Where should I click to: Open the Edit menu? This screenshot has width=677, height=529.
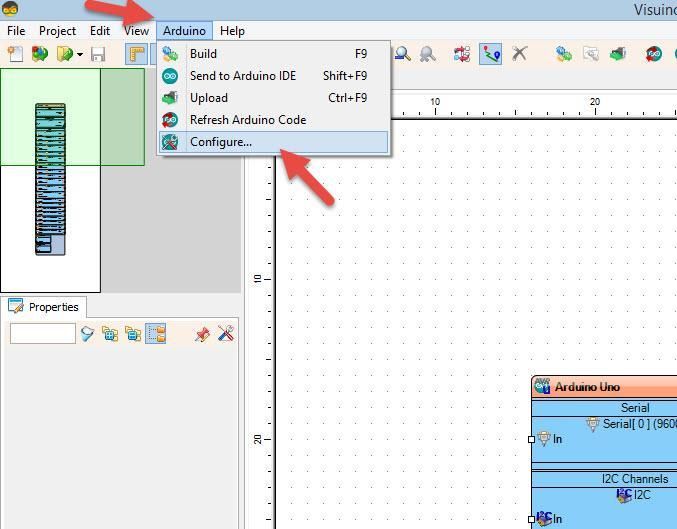pyautogui.click(x=100, y=31)
